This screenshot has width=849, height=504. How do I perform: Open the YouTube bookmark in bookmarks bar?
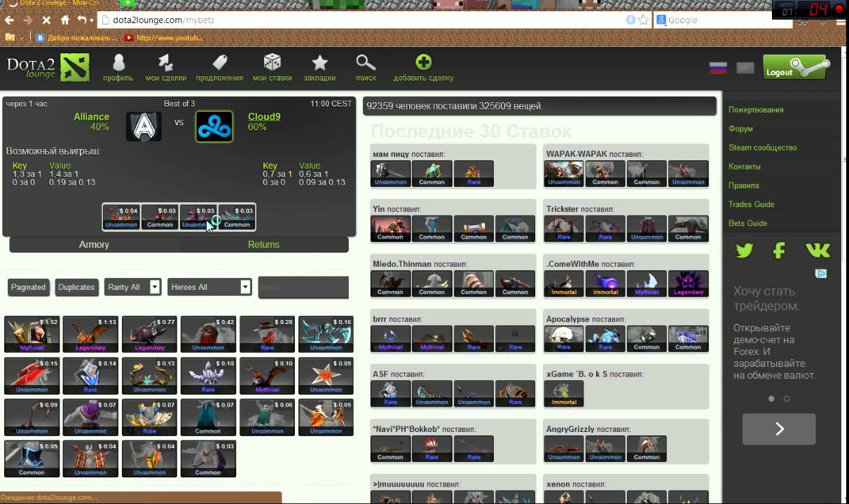coord(163,38)
